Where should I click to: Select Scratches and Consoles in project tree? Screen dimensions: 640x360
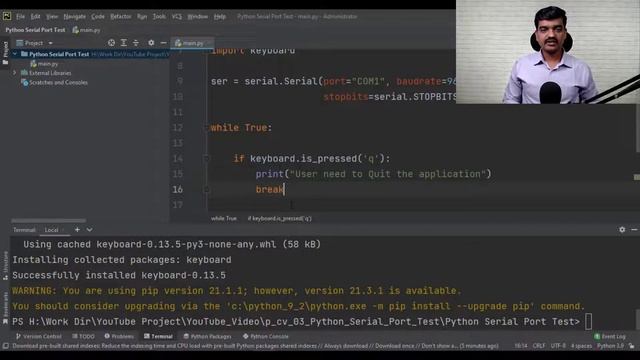coord(54,82)
